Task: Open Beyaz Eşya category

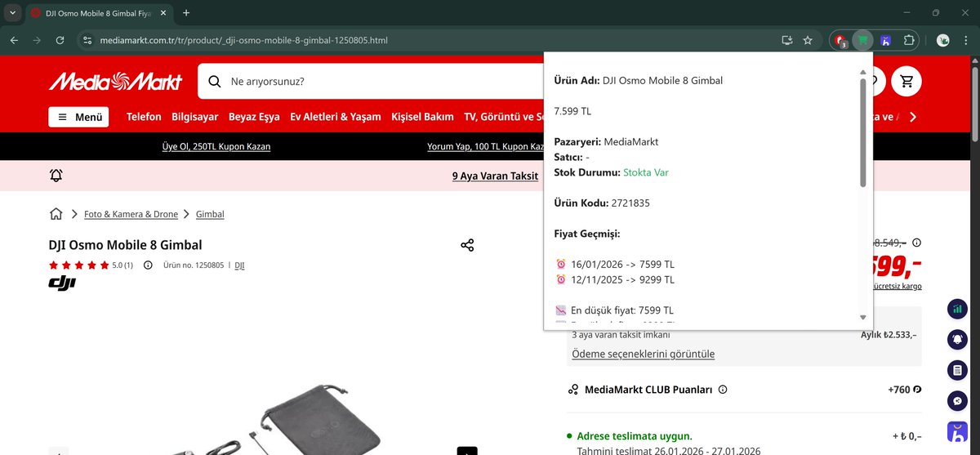Action: (254, 117)
